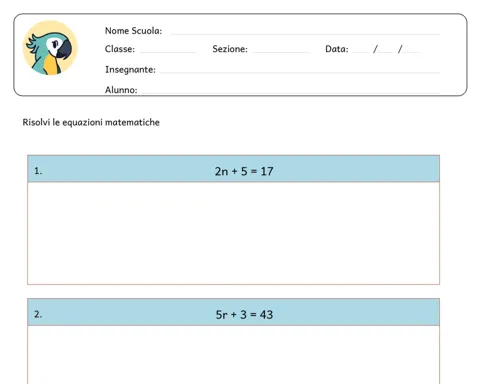Click the number label '1.'

pyautogui.click(x=38, y=171)
